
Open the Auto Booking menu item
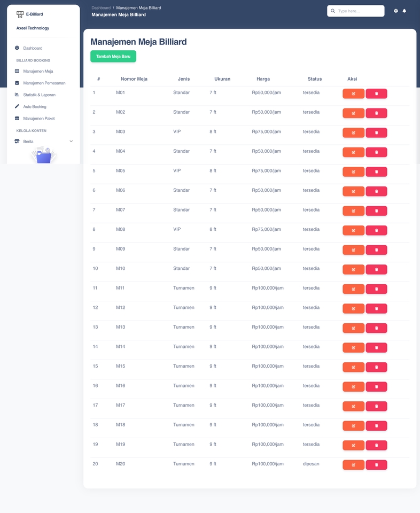tap(35, 106)
